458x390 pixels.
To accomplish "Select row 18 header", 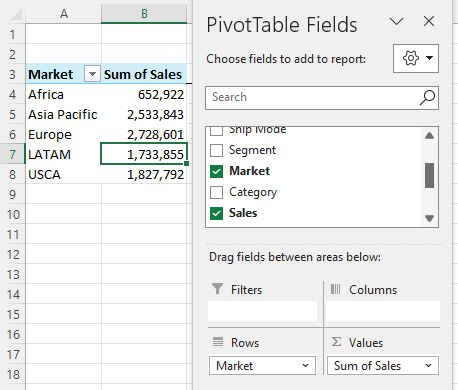I will (x=12, y=375).
